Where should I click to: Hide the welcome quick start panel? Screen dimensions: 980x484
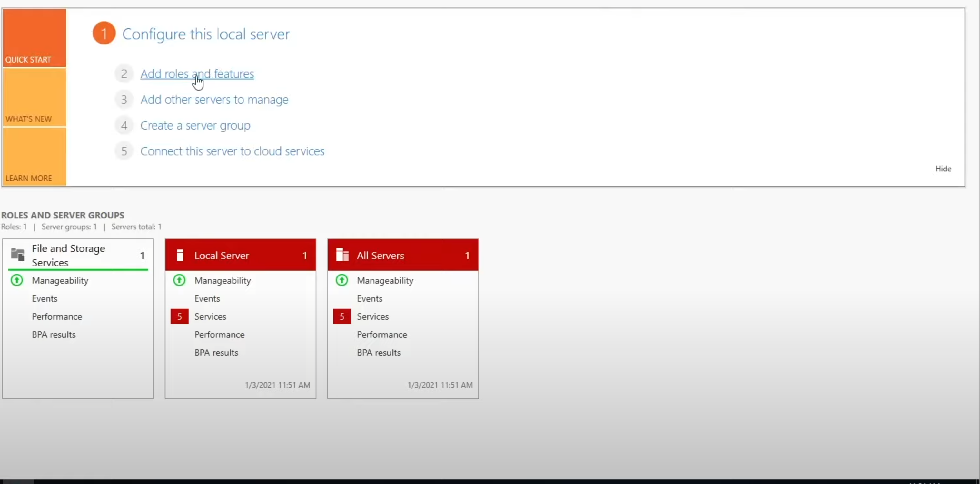click(x=943, y=169)
